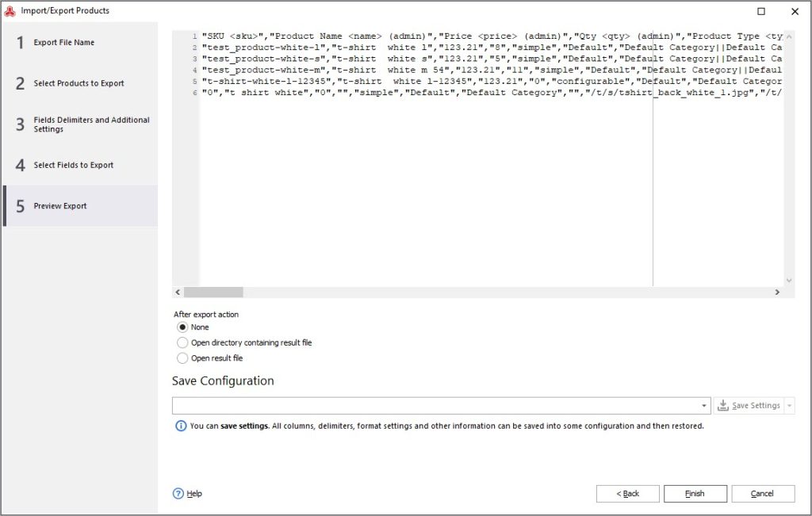Expand the Save Configuration dropdown arrow

pos(704,406)
